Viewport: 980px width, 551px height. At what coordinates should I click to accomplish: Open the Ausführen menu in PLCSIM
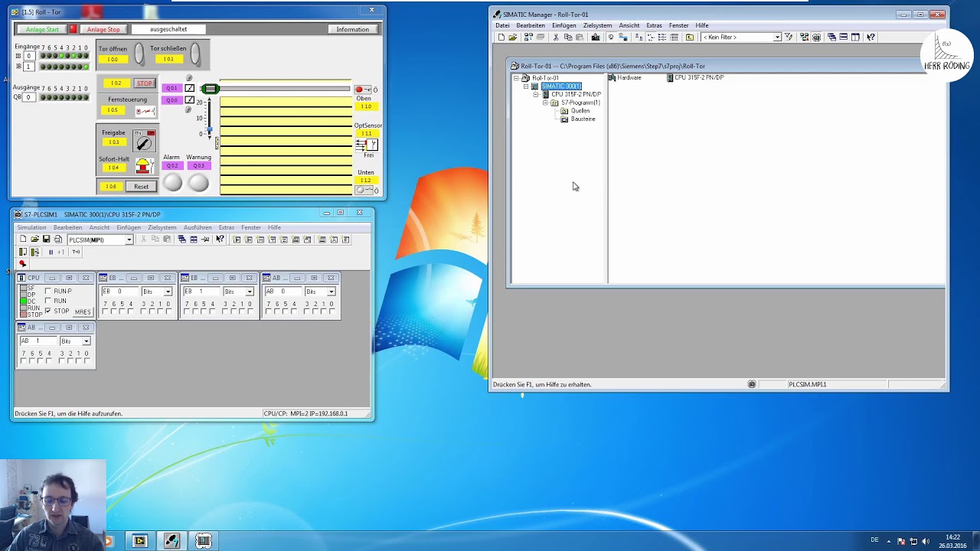coord(198,227)
